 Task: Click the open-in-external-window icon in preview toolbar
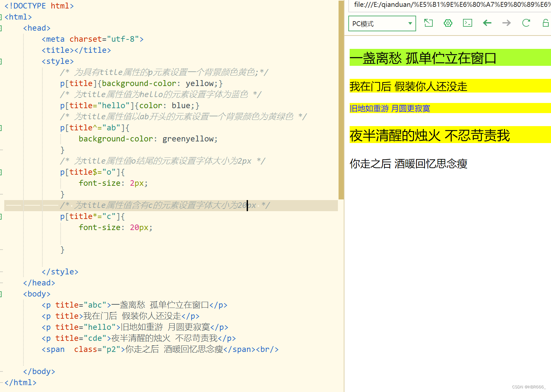pyautogui.click(x=428, y=23)
